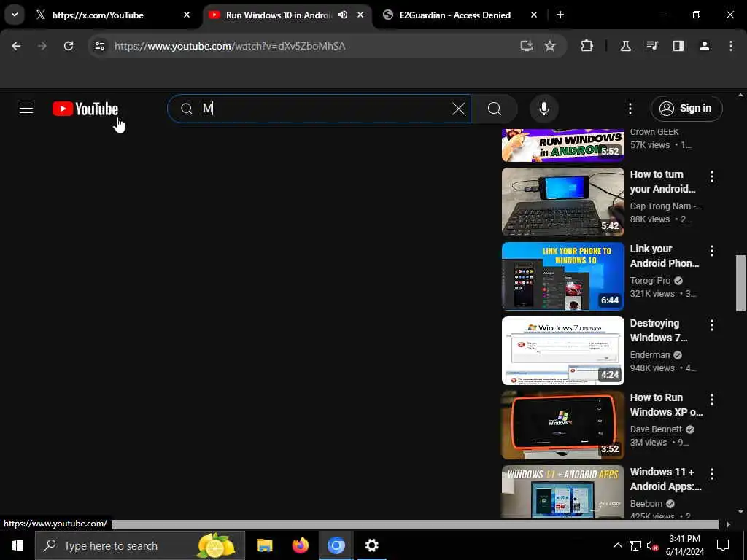Image resolution: width=747 pixels, height=560 pixels.
Task: Open 'Destroying Windows 7...' title
Action: coord(659,330)
